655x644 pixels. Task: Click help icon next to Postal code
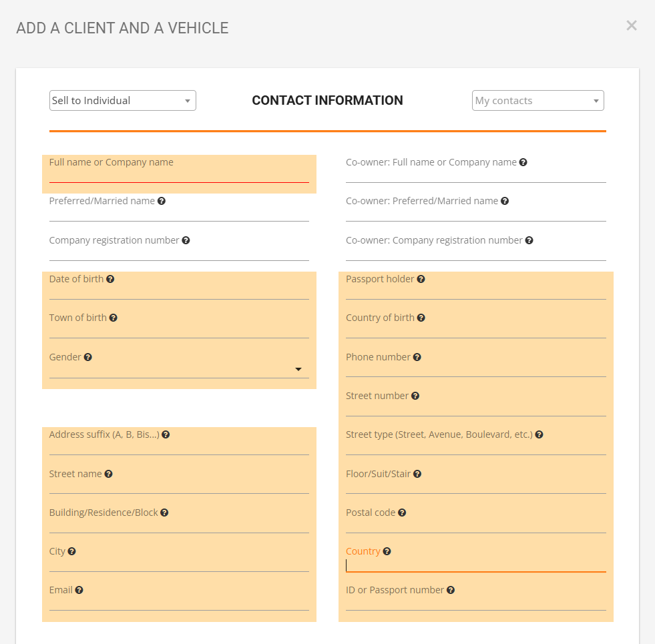point(402,513)
